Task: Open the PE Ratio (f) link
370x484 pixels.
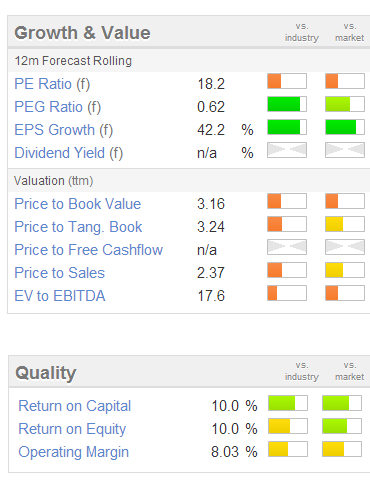Action: click(52, 84)
